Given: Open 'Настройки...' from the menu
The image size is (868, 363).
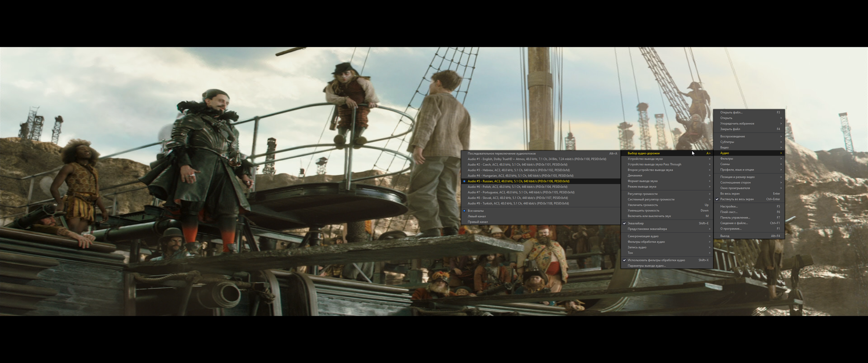Looking at the screenshot, I should pyautogui.click(x=749, y=206).
